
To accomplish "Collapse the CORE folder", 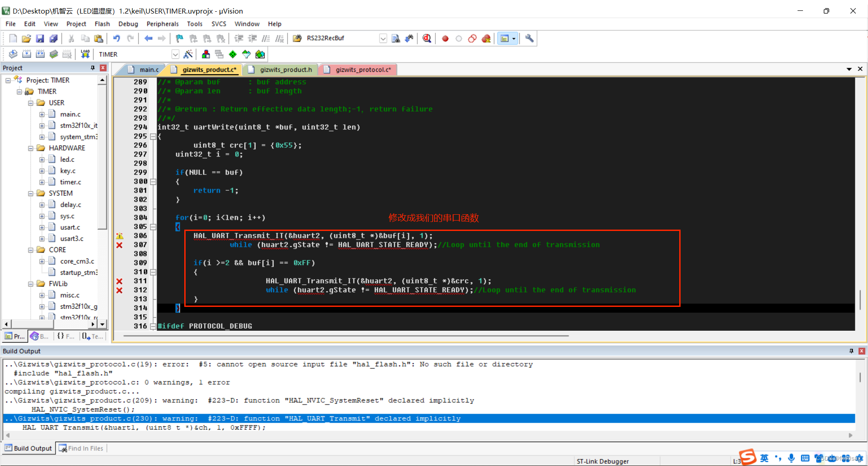I will 31,250.
